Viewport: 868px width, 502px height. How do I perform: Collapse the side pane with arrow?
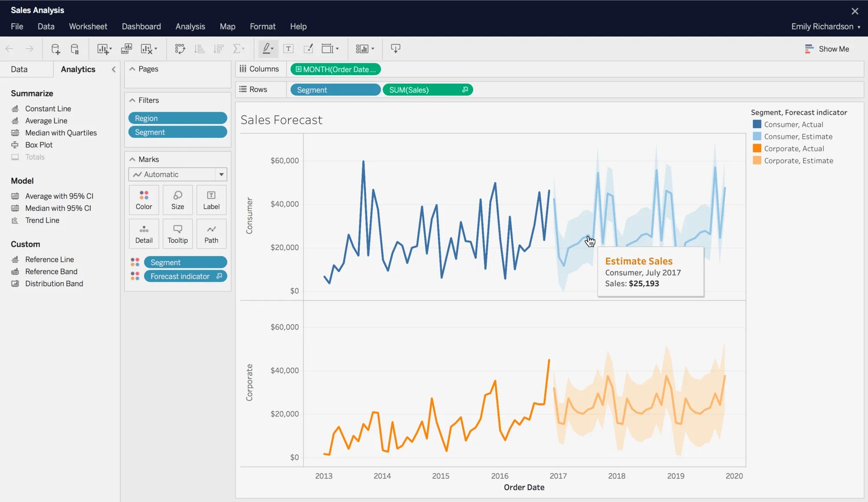coord(114,69)
